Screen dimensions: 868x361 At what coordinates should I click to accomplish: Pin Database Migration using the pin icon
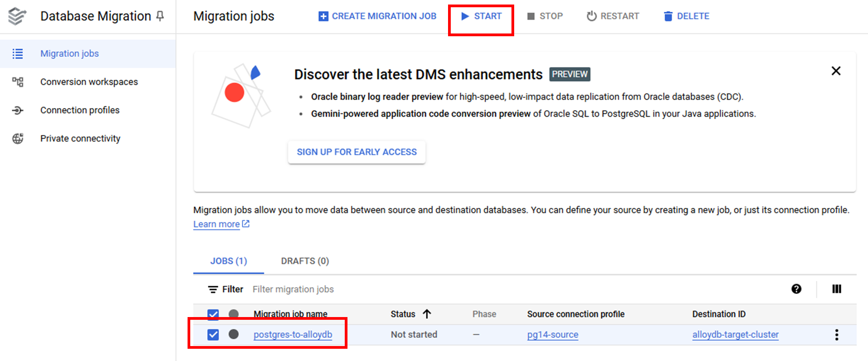pyautogui.click(x=160, y=16)
